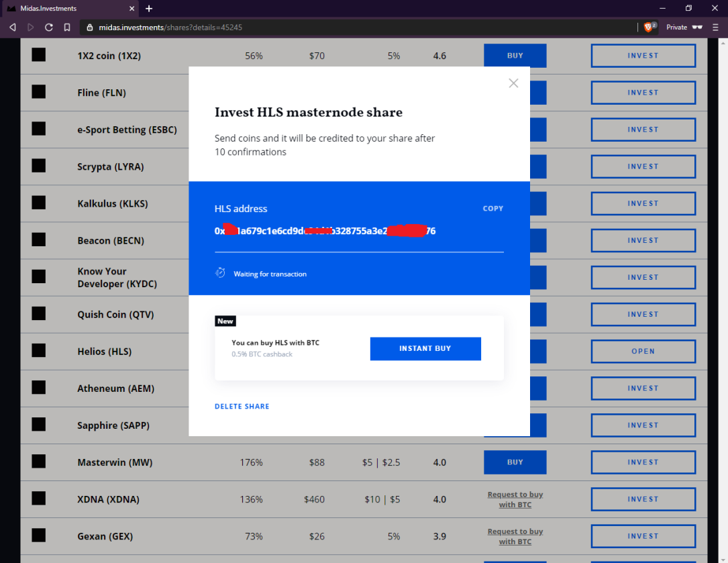This screenshot has width=728, height=563.
Task: Click the page vertical scrollbar up arrow
Action: pyautogui.click(x=723, y=43)
